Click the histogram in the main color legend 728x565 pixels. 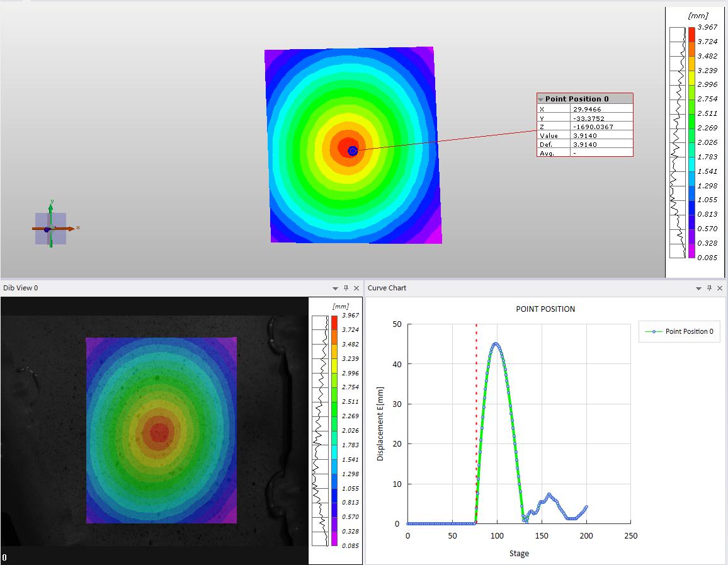pyautogui.click(x=678, y=142)
